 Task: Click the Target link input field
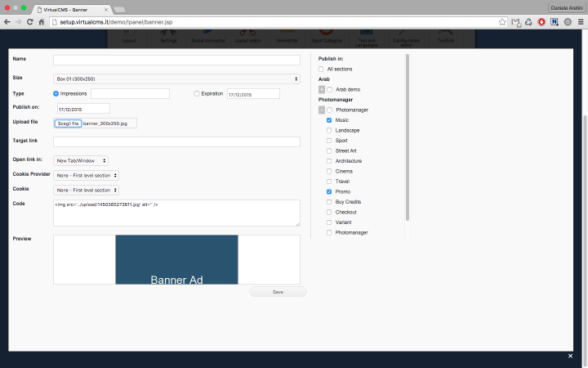tap(176, 141)
